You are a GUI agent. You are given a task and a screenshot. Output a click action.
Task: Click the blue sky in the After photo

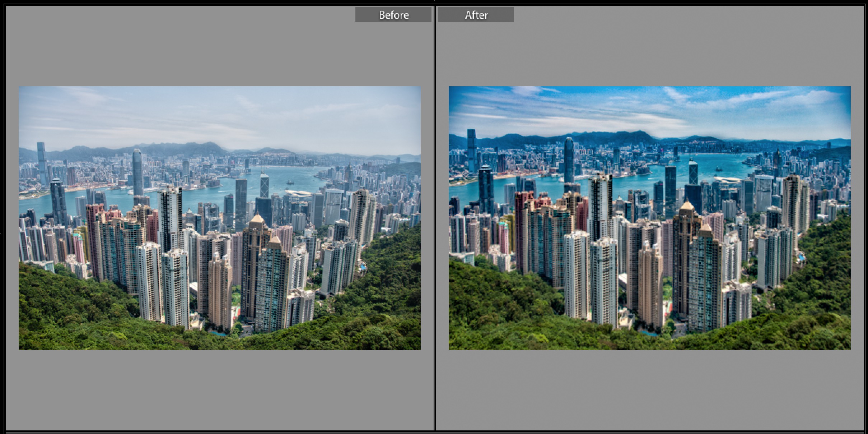point(649,108)
